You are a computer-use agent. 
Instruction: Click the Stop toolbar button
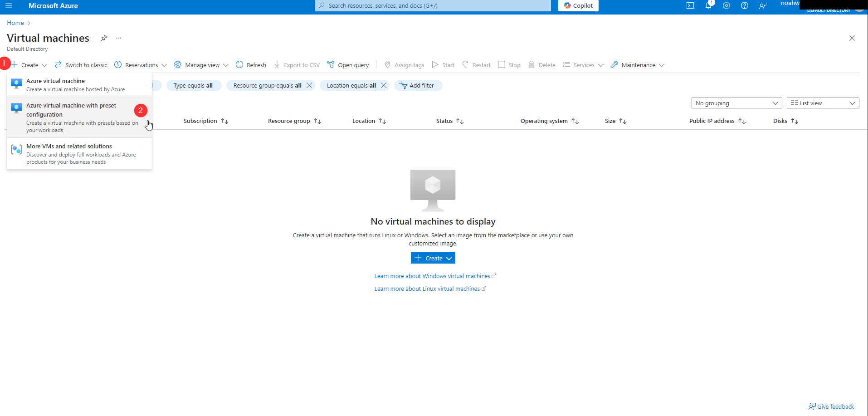(x=509, y=65)
